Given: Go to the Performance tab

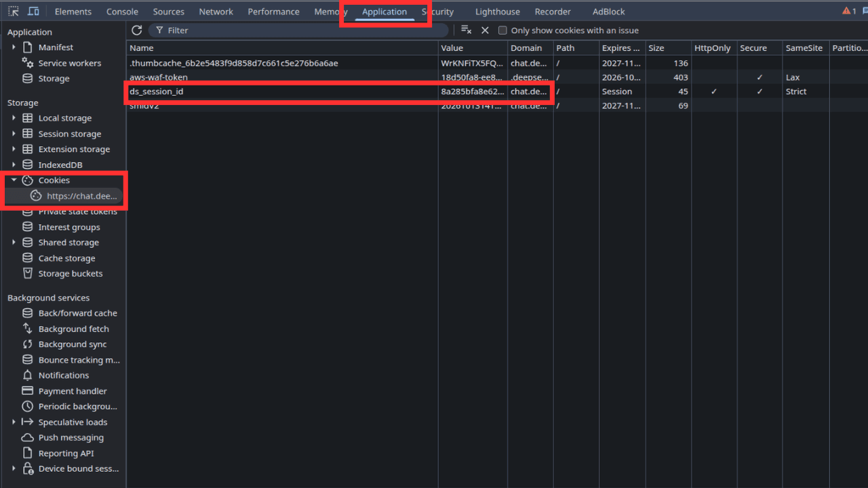Looking at the screenshot, I should 274,12.
